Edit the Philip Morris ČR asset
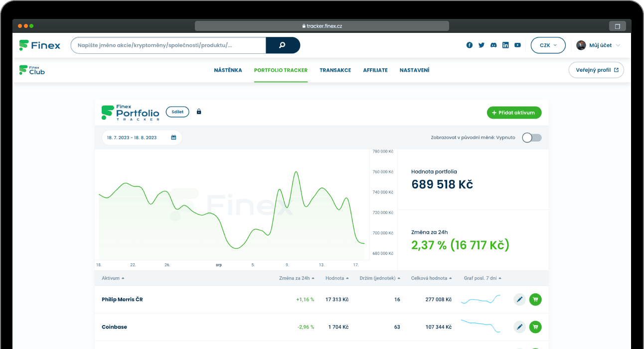The width and height of the screenshot is (644, 349). point(519,300)
